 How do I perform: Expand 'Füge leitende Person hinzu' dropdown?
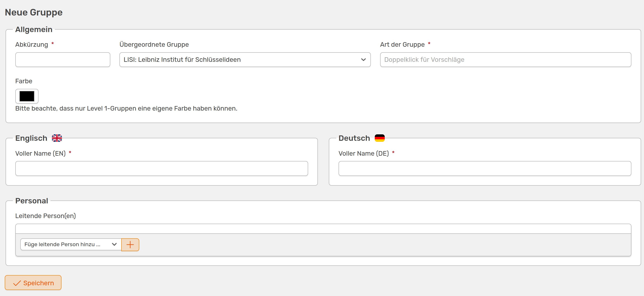[71, 244]
